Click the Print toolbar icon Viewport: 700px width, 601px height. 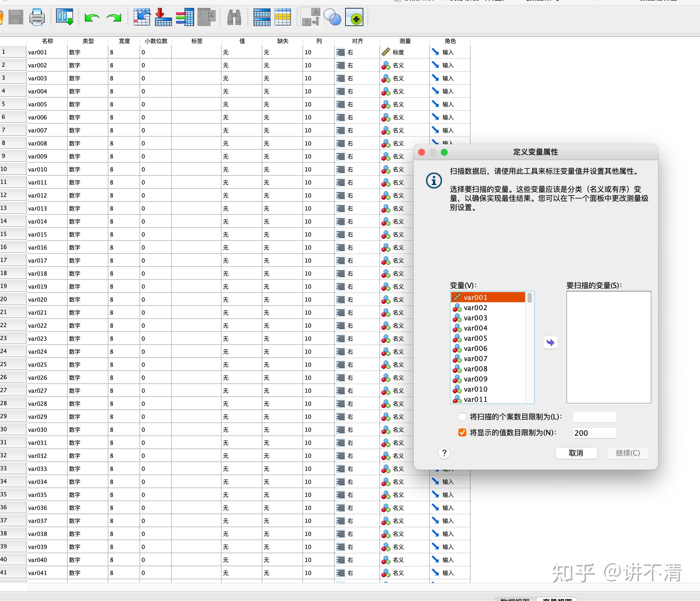[x=37, y=17]
